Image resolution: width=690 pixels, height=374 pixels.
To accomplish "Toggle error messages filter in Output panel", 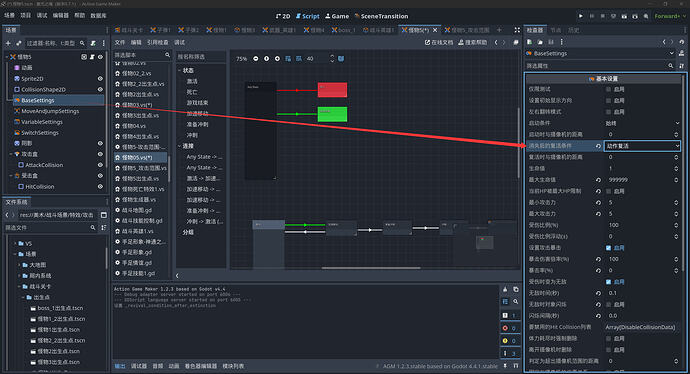I will click(x=510, y=328).
